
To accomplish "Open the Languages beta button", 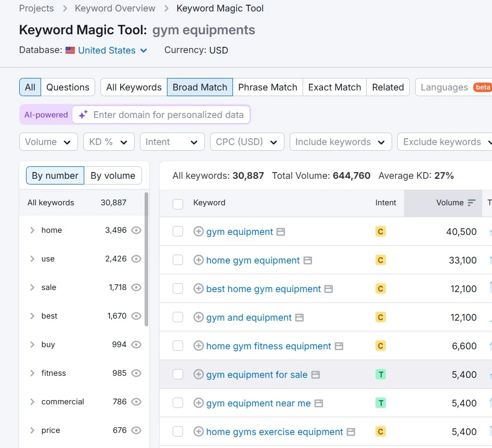I will pos(454,87).
